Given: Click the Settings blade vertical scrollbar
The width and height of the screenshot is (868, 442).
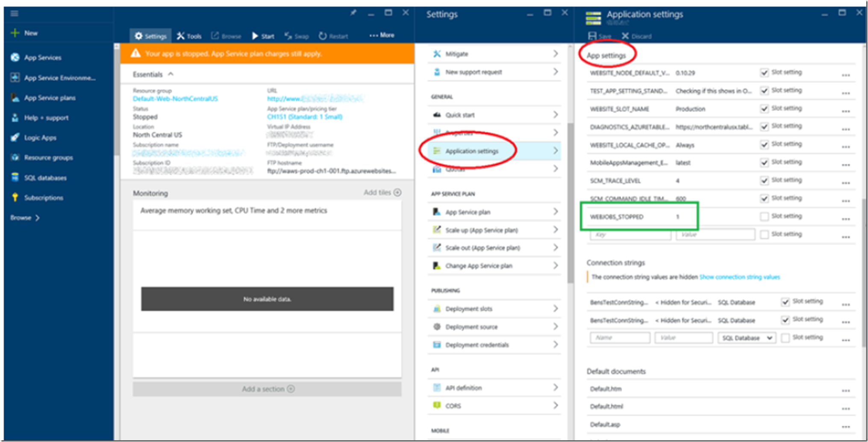Looking at the screenshot, I should coord(570,203).
